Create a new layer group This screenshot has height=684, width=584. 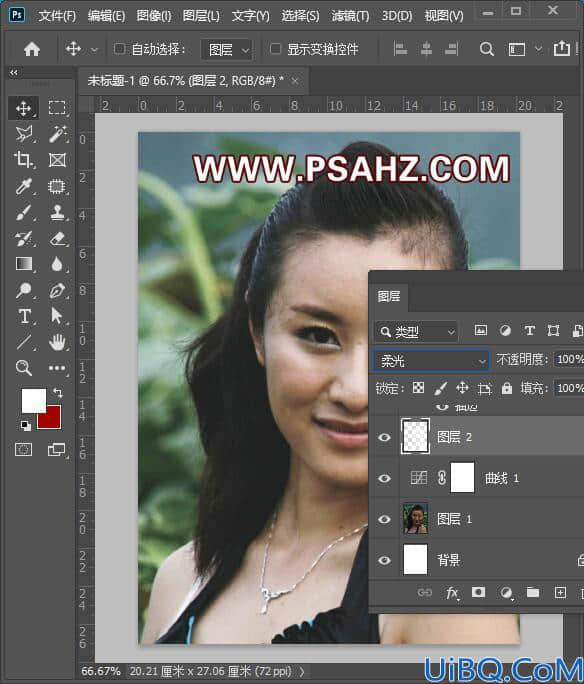click(x=533, y=592)
